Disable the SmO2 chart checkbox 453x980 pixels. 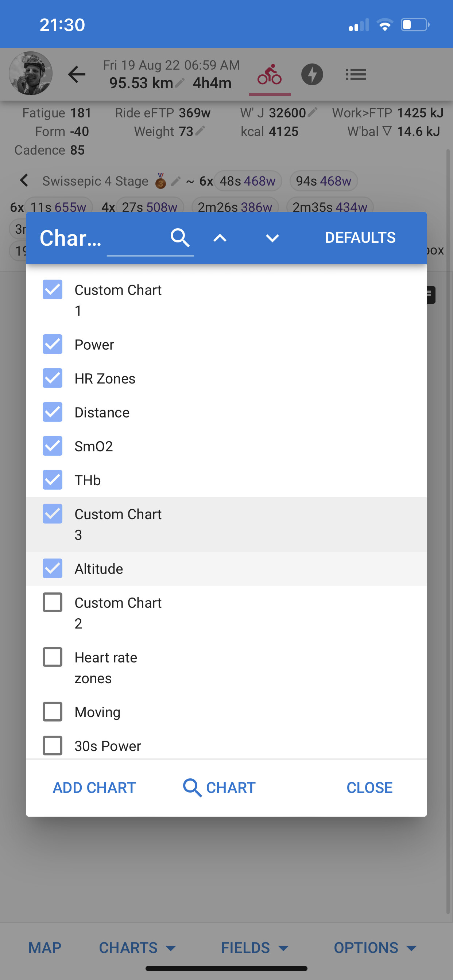tap(53, 446)
